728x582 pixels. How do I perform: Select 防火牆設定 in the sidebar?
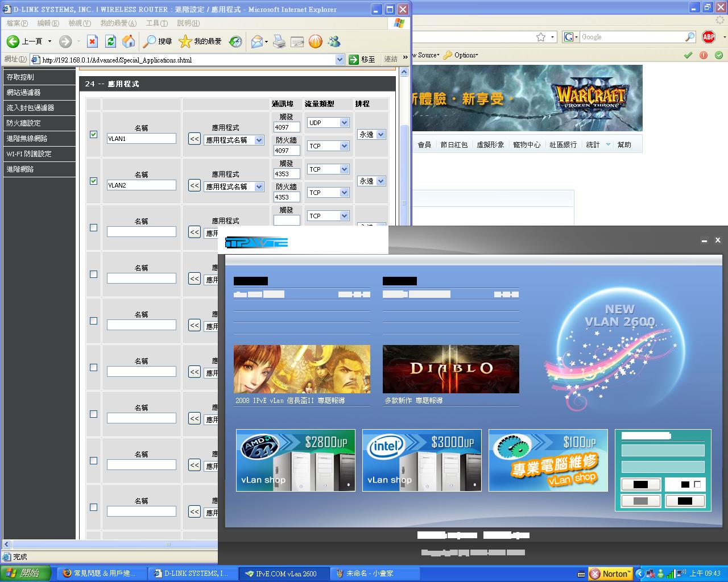(x=39, y=123)
